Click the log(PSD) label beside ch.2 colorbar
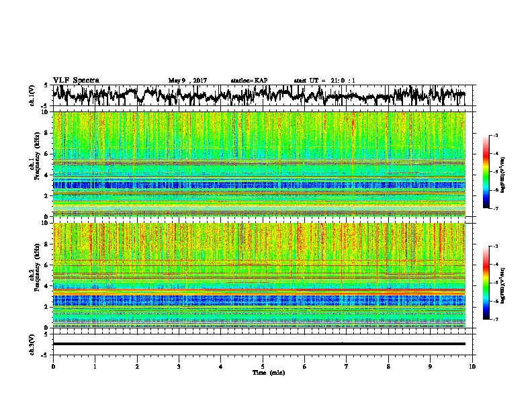Image resolution: width=532 pixels, height=411 pixels. point(502,285)
